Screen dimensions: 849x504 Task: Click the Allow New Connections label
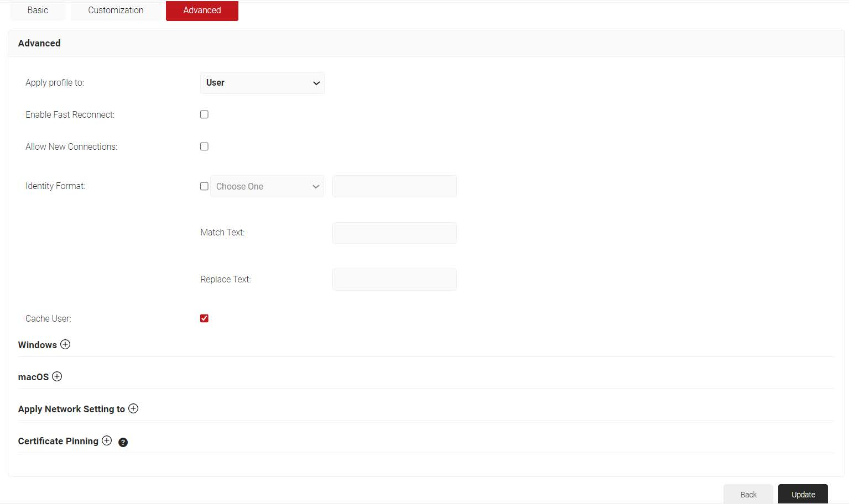[71, 146]
